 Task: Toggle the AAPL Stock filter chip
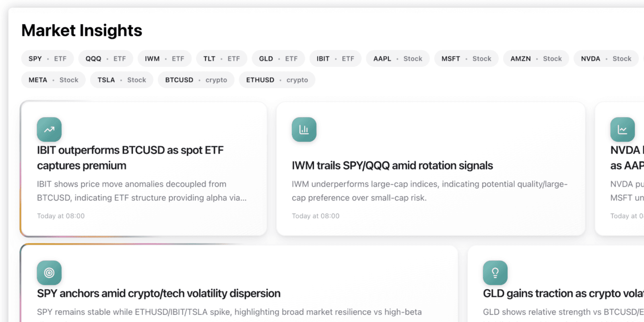(398, 58)
